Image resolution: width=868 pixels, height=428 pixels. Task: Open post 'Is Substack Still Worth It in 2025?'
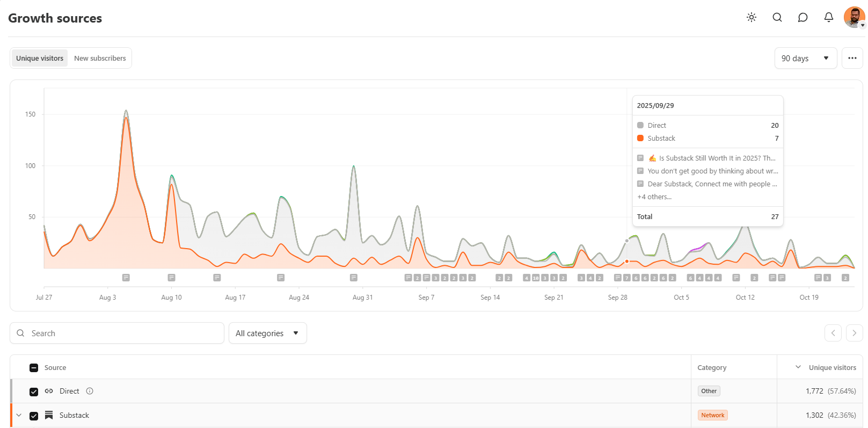[x=712, y=158]
